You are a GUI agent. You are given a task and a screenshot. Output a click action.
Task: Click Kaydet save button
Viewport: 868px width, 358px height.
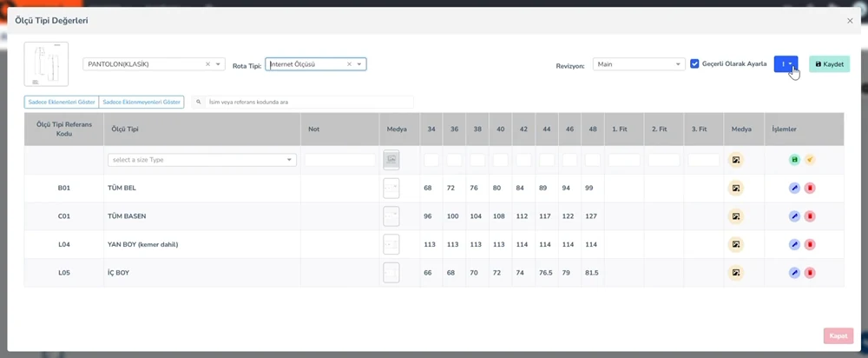tap(829, 64)
